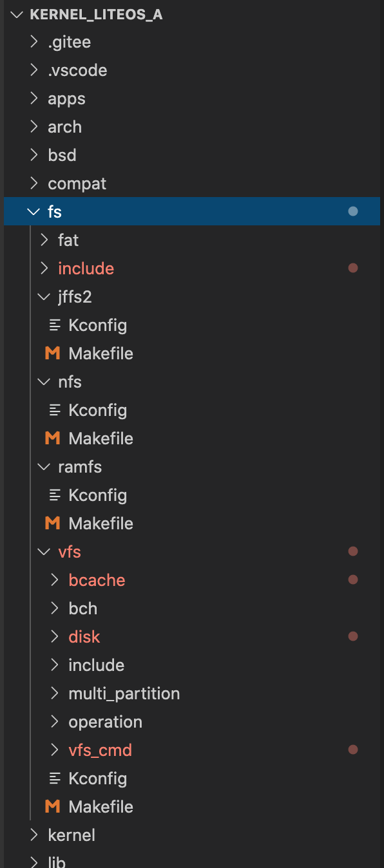Open the Makefile icon under ramfs
Screen dimensions: 384x868
click(x=52, y=523)
